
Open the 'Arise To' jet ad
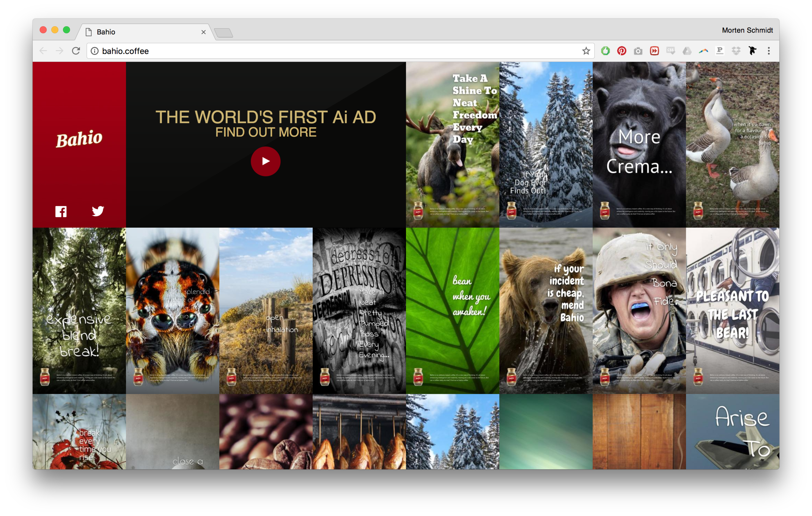(x=733, y=432)
